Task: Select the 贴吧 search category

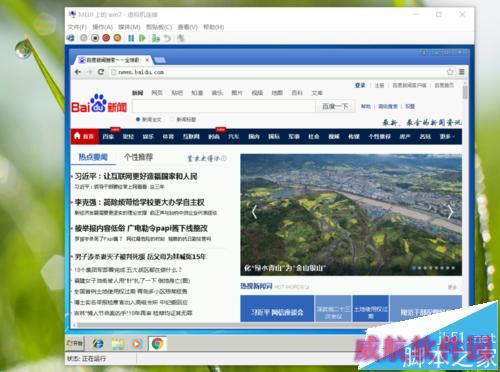Action: click(177, 93)
